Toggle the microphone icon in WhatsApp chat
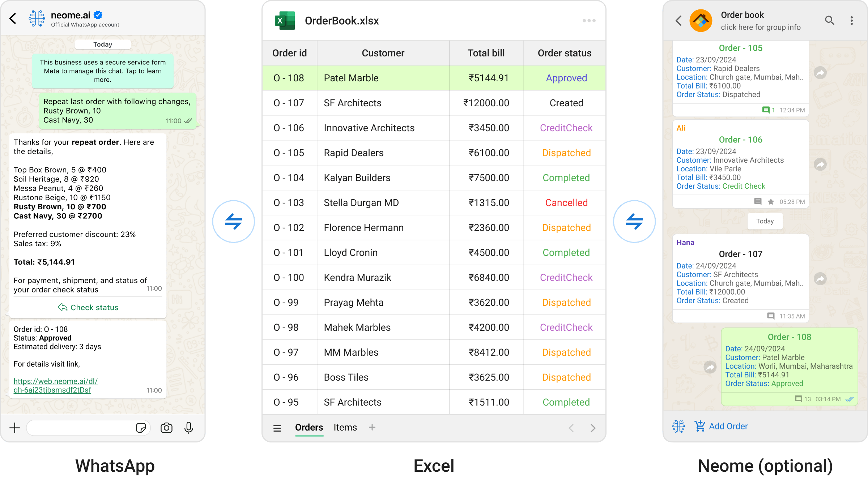 tap(188, 428)
